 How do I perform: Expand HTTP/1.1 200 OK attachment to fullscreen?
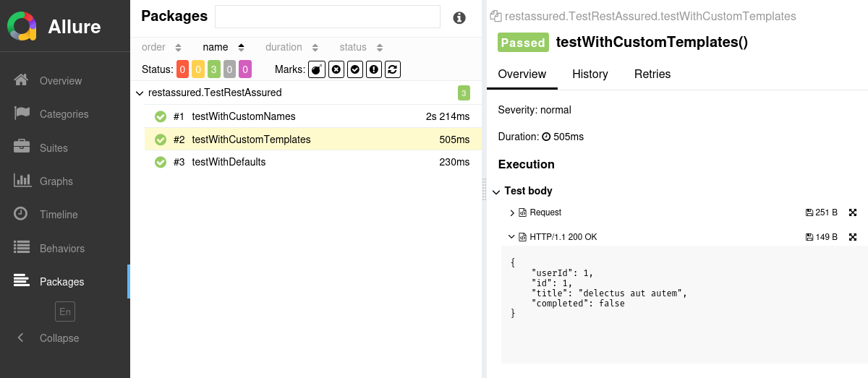click(x=853, y=237)
